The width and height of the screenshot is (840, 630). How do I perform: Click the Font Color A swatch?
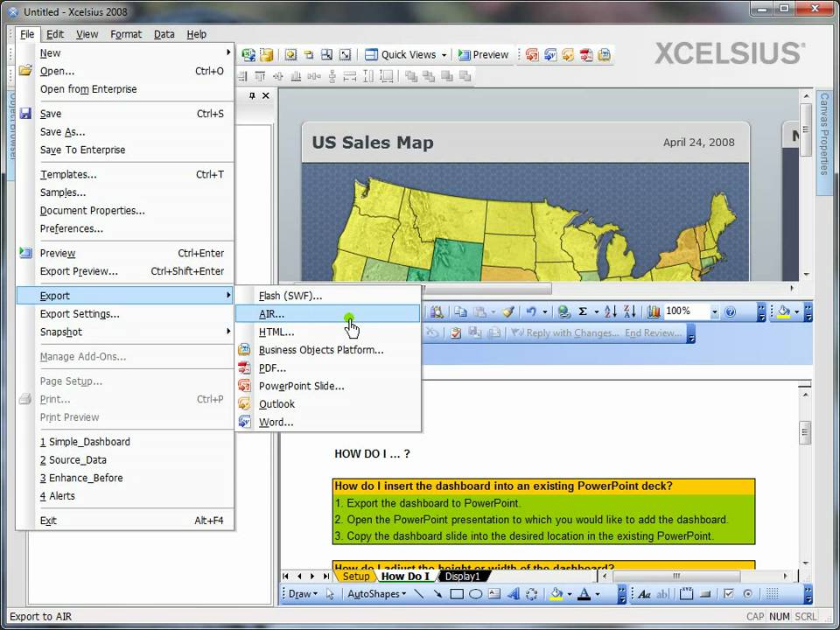(x=584, y=593)
